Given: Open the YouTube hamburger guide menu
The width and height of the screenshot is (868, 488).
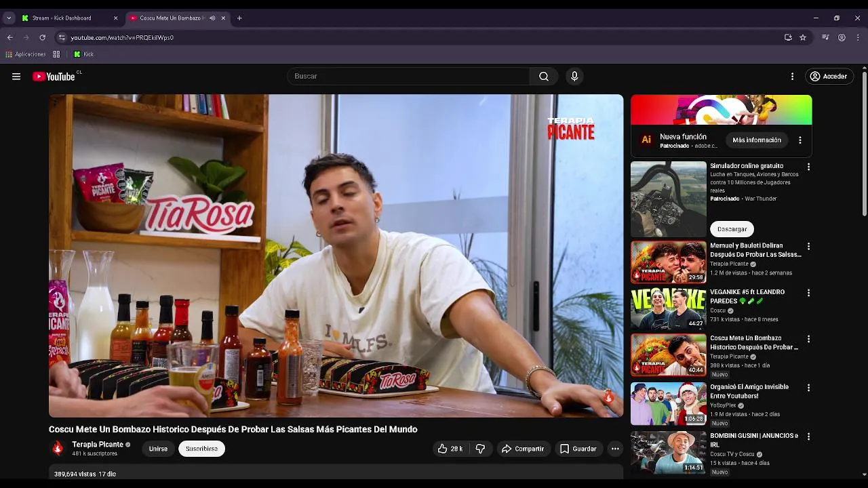Looking at the screenshot, I should tap(16, 77).
